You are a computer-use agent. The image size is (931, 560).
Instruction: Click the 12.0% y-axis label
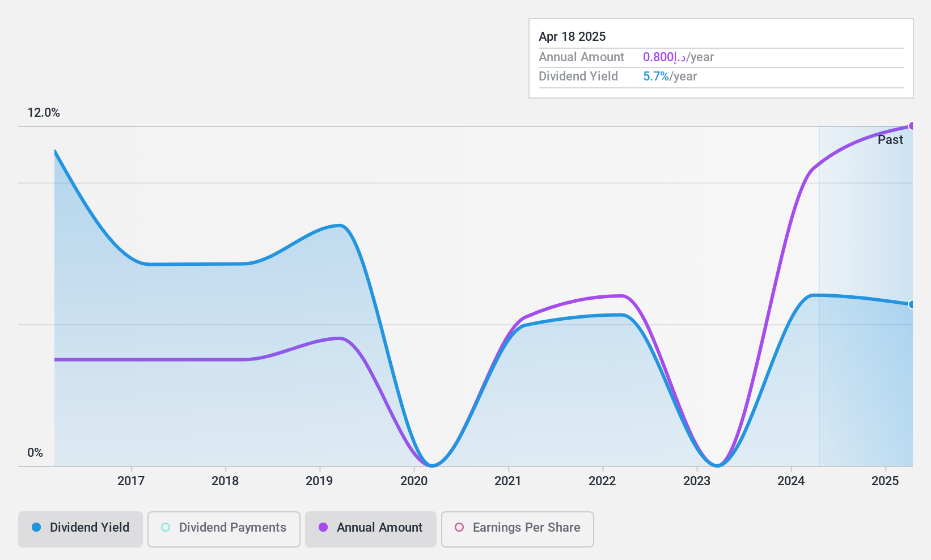[x=44, y=113]
